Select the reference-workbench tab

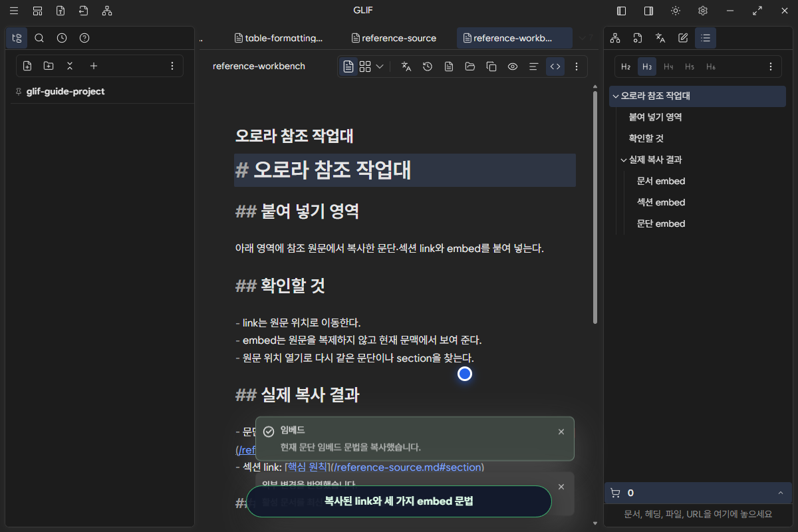(514, 38)
